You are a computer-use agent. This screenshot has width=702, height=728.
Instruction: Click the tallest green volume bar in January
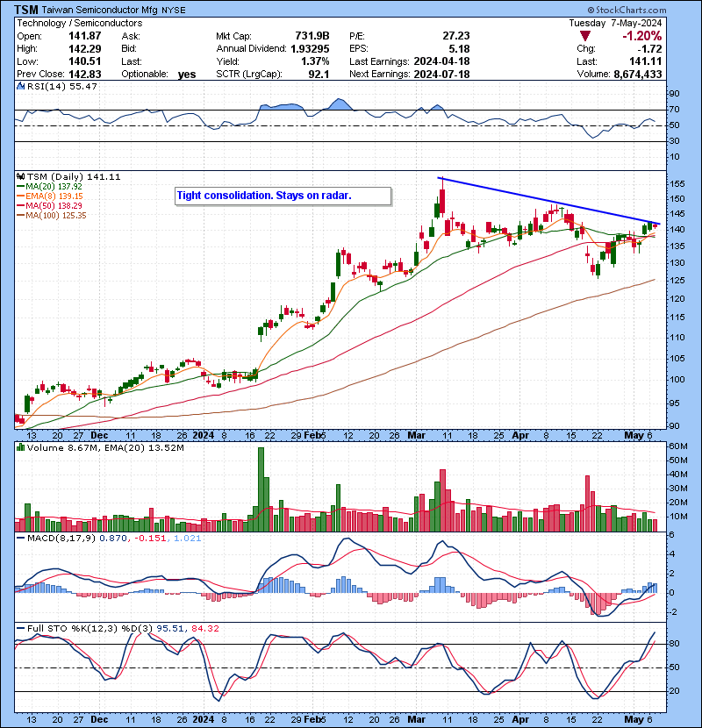click(x=261, y=488)
